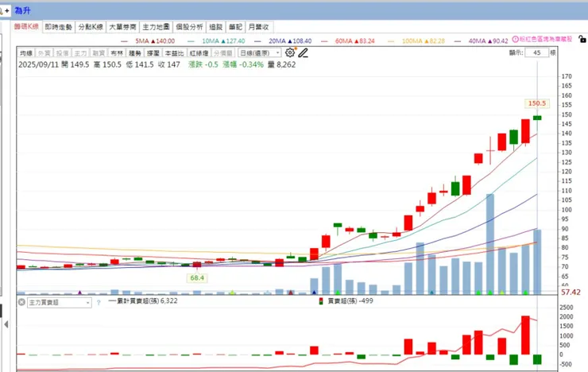The image size is (588, 372).
Task: Toggle the 趨勢 indicator
Action: point(135,53)
